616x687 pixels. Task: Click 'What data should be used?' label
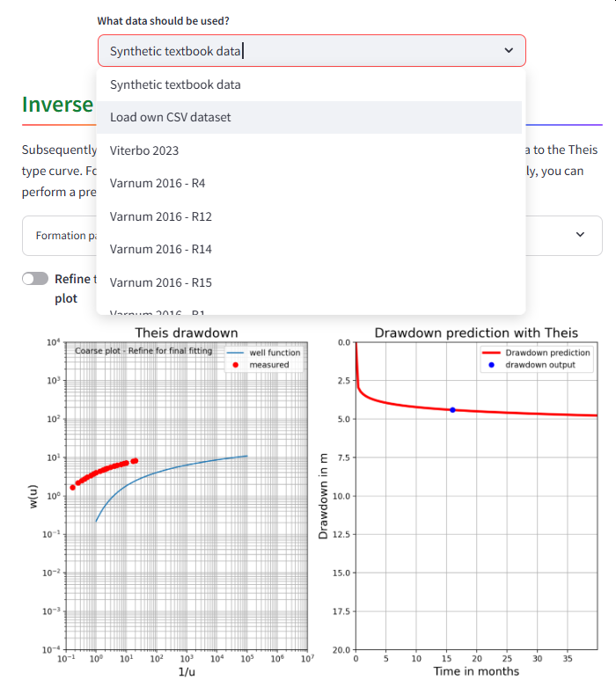[x=163, y=21]
